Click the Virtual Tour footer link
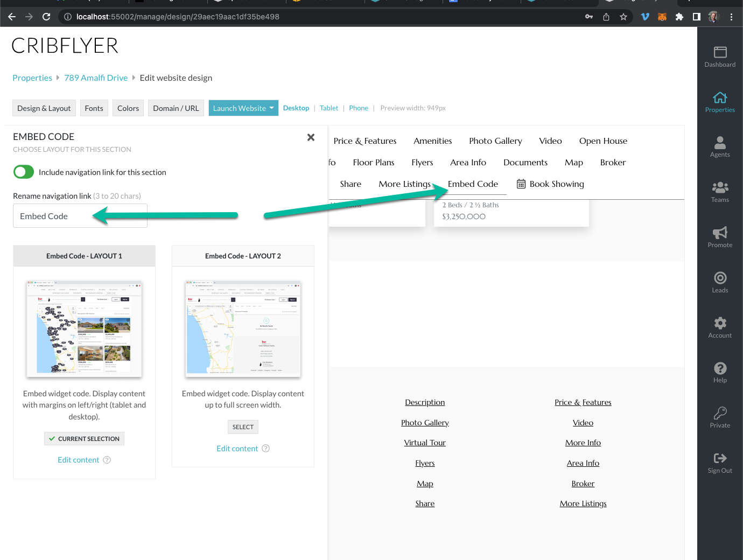The height and width of the screenshot is (560, 743). click(425, 443)
